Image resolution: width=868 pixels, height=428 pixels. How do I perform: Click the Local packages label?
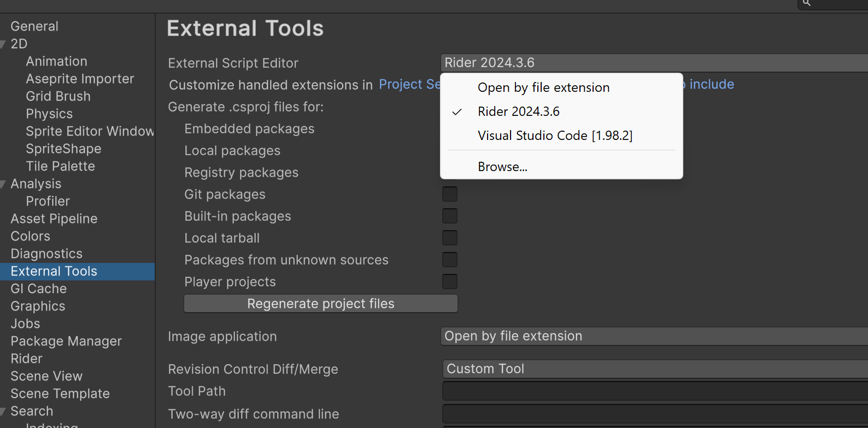(x=232, y=151)
